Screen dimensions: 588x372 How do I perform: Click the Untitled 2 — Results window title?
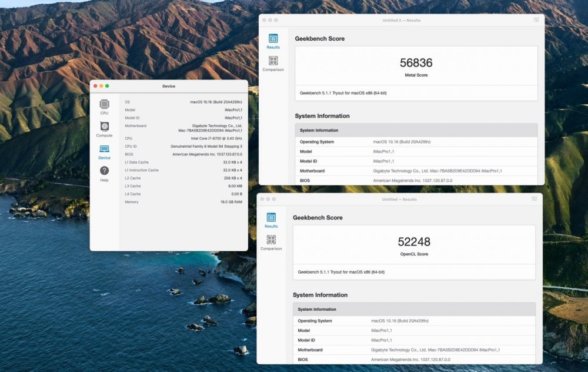(401, 20)
